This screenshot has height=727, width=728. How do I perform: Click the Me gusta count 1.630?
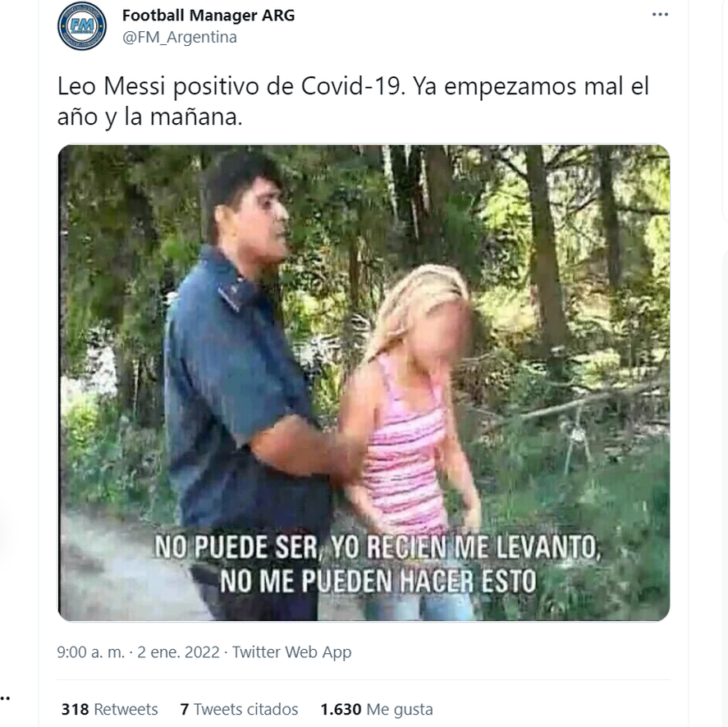[x=341, y=709]
